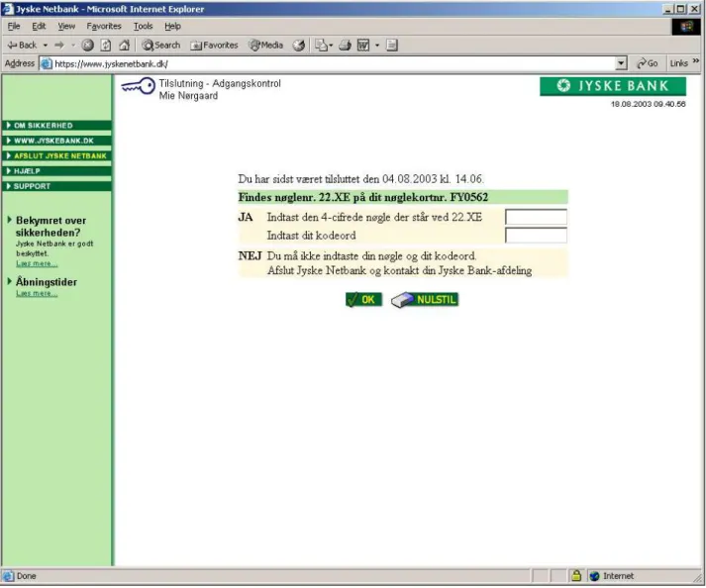The height and width of the screenshot is (588, 706).
Task: Open the Tools menu
Action: coord(143,26)
